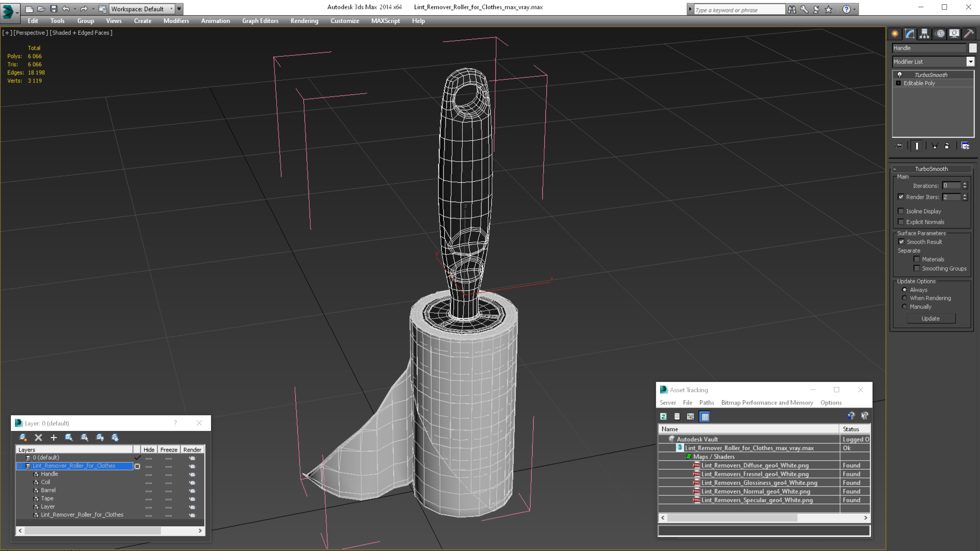This screenshot has height=551, width=980.
Task: Click Add Selected Objects plus icon
Action: click(54, 437)
